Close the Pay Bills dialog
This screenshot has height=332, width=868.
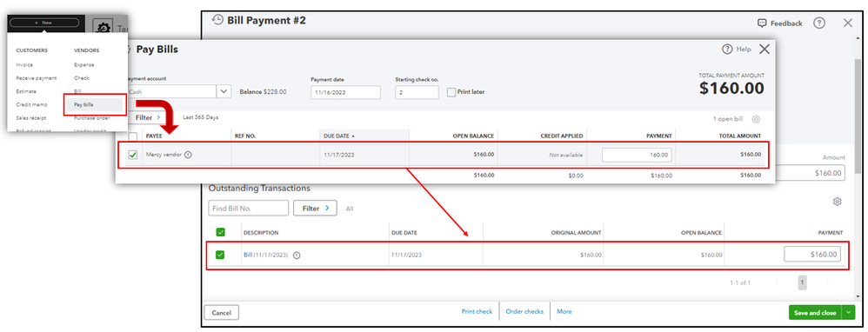coord(765,50)
